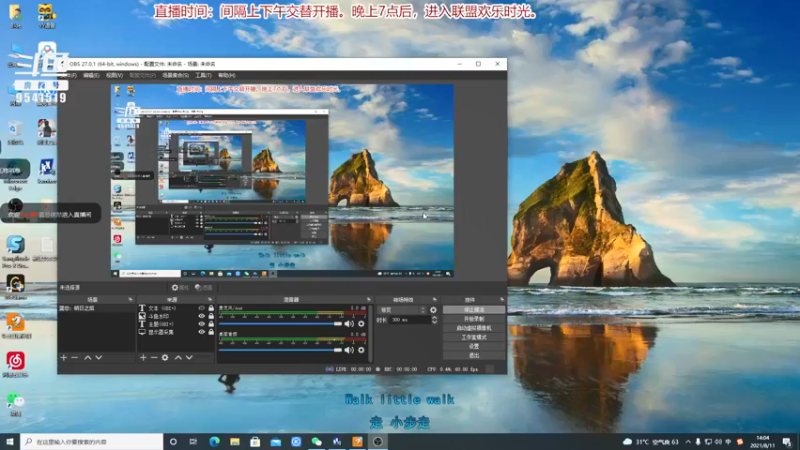Viewport: 800px width, 450px height.
Task: Select the scene row in Scenes list
Action: 96,308
